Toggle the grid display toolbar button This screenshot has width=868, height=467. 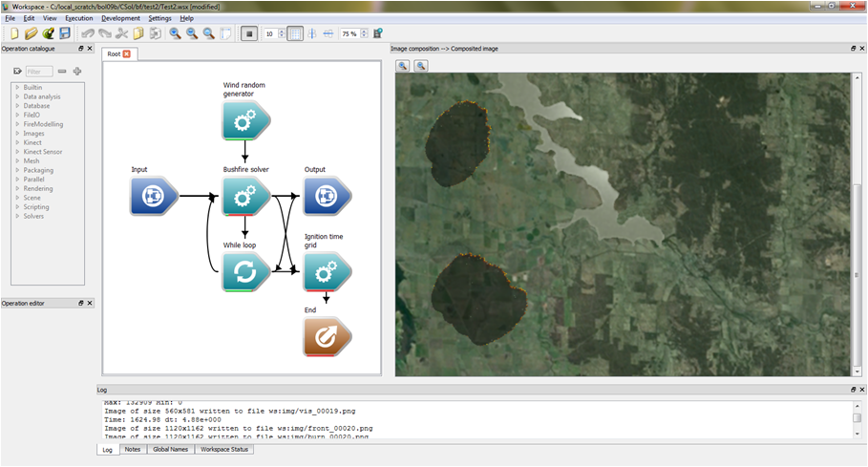(295, 33)
